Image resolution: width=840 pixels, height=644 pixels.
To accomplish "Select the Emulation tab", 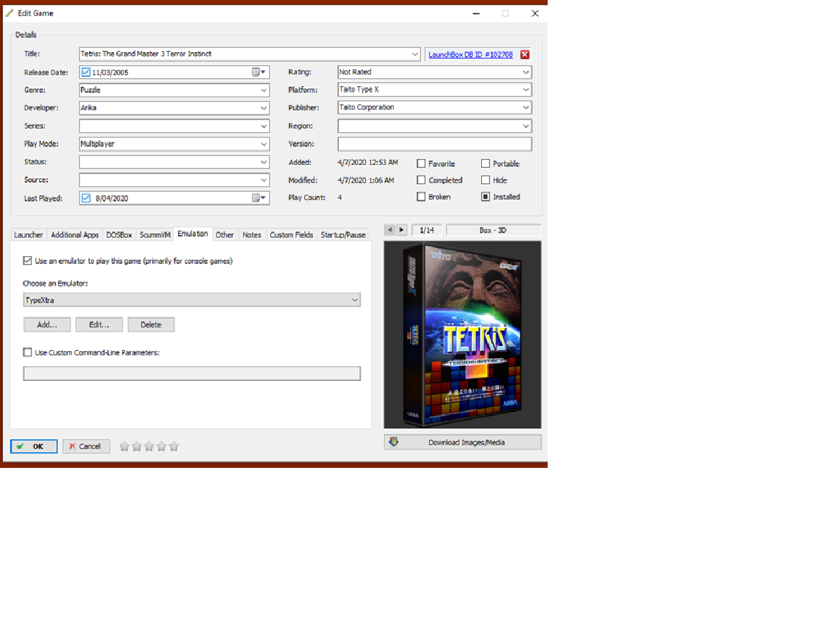I will 193,234.
